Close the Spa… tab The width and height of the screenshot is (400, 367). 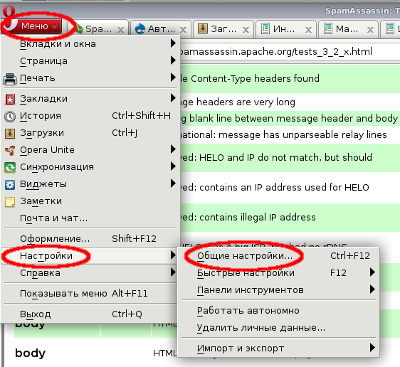click(x=121, y=30)
